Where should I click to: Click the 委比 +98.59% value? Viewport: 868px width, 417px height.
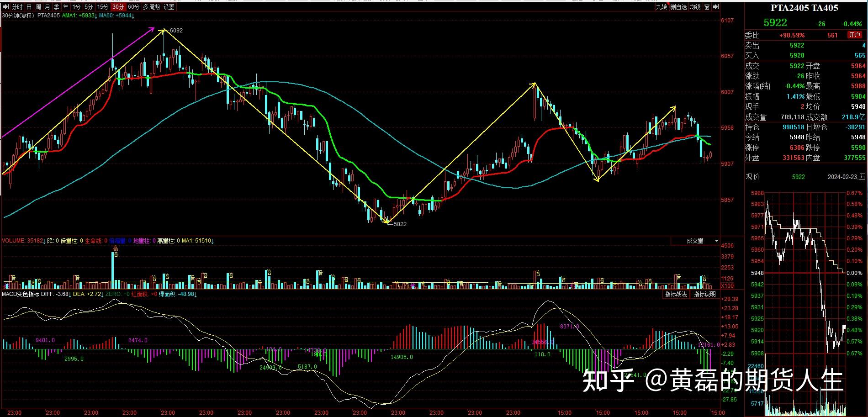[x=792, y=35]
